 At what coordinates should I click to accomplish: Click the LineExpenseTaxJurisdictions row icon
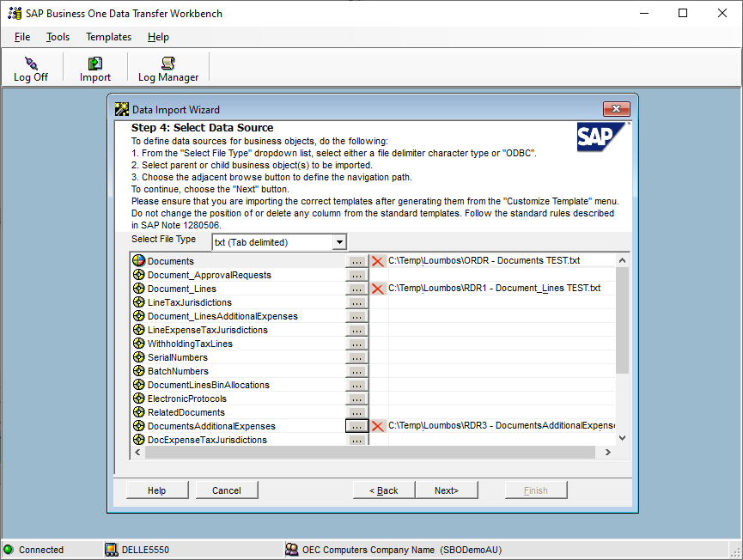[x=138, y=330]
